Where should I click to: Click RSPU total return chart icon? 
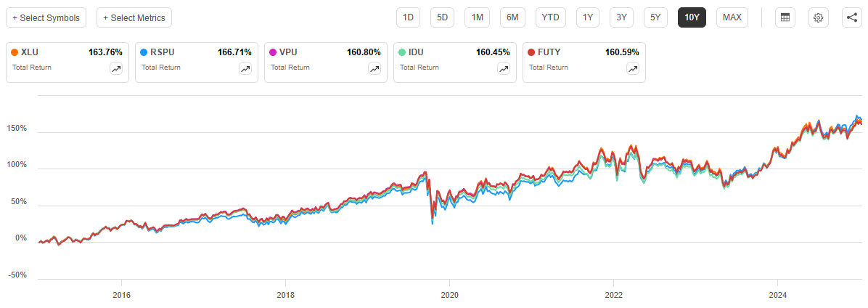click(245, 68)
